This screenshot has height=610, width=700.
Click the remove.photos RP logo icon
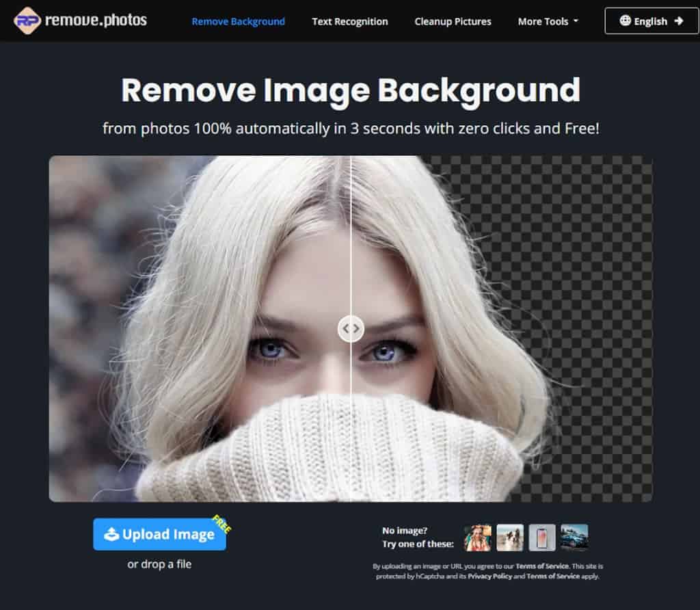(x=27, y=21)
